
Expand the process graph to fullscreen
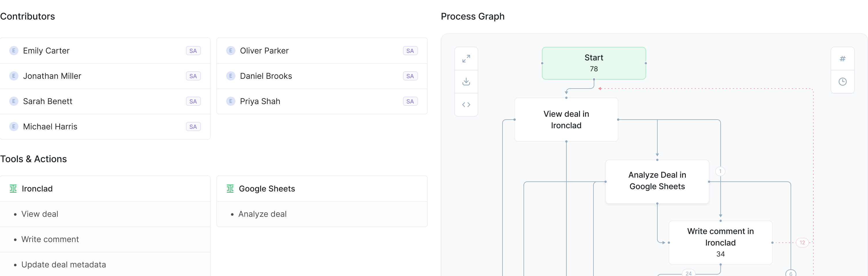point(466,59)
